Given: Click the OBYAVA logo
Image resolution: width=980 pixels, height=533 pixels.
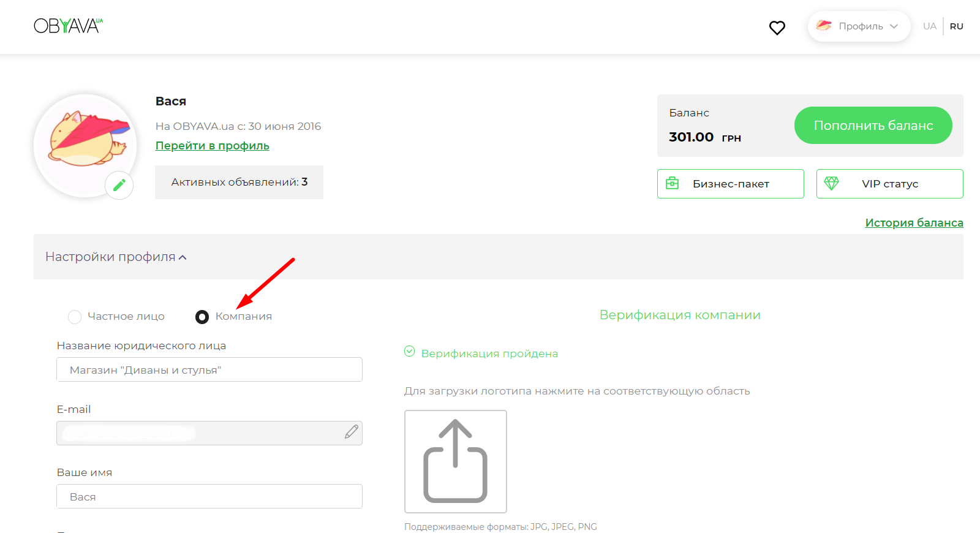Looking at the screenshot, I should [68, 26].
